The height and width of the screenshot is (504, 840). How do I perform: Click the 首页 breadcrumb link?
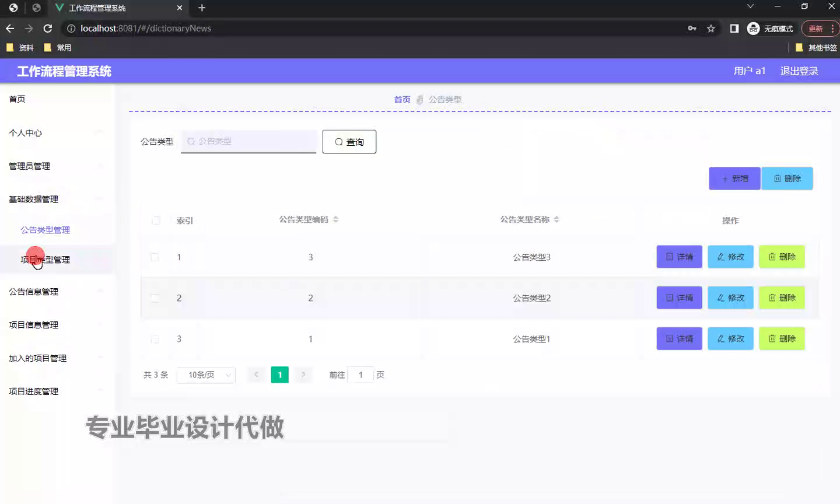[402, 100]
